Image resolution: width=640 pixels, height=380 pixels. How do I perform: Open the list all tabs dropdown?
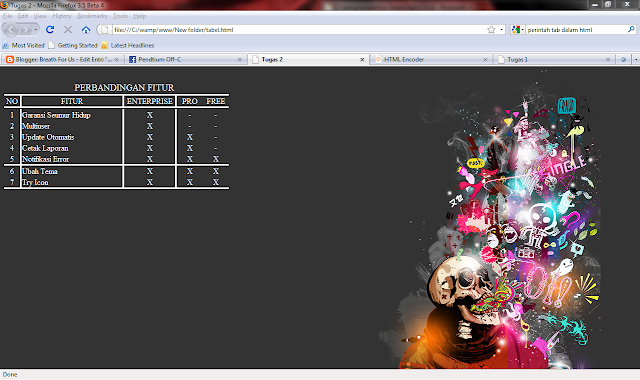(x=636, y=60)
